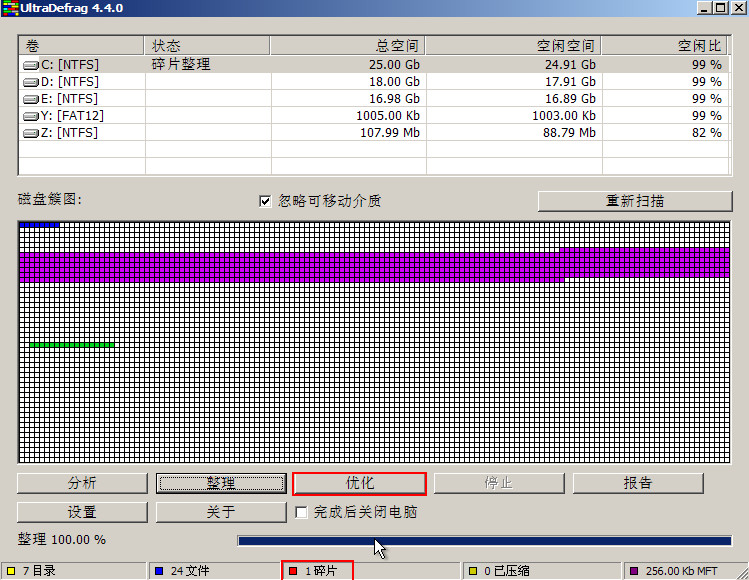Enable the 完成后关闭电脑 checkbox
749x580 pixels.
301,513
